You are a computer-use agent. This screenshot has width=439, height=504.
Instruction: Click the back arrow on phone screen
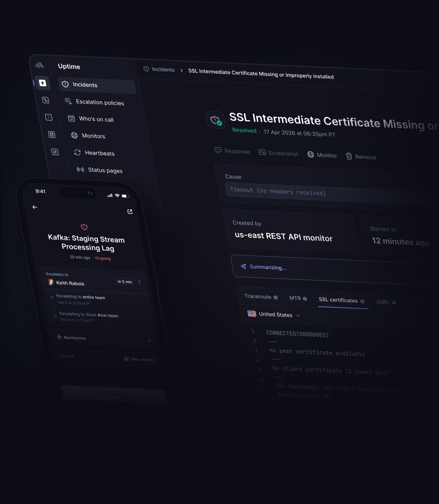tap(35, 207)
